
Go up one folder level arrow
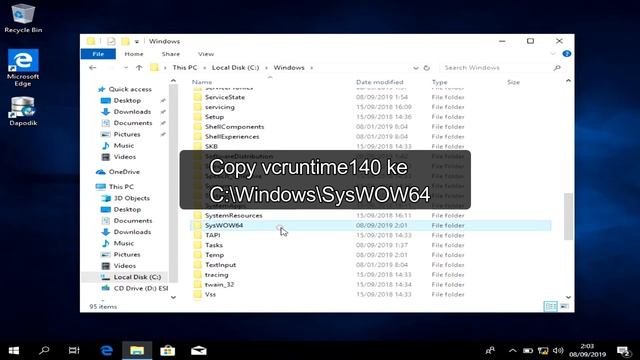(x=139, y=68)
